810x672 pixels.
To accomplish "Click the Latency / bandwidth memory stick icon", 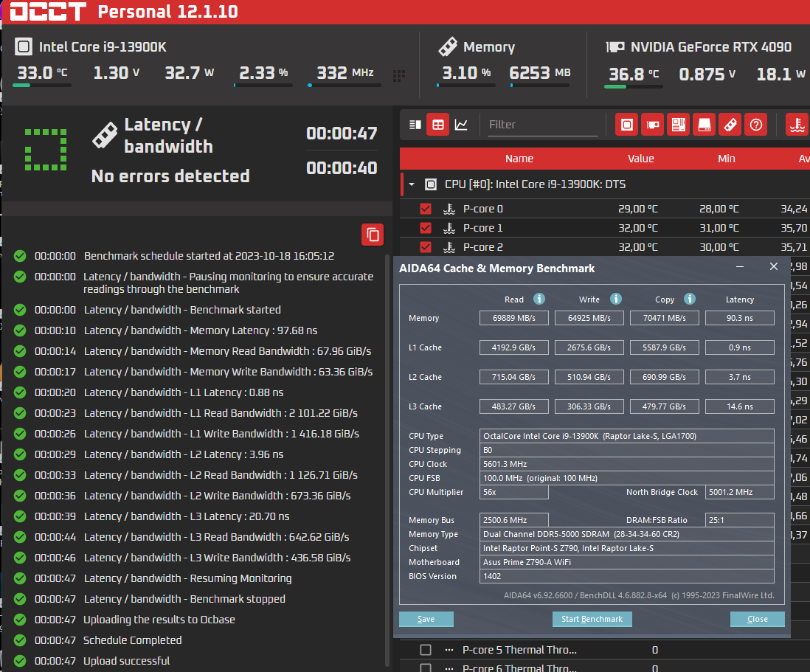I will tap(105, 136).
